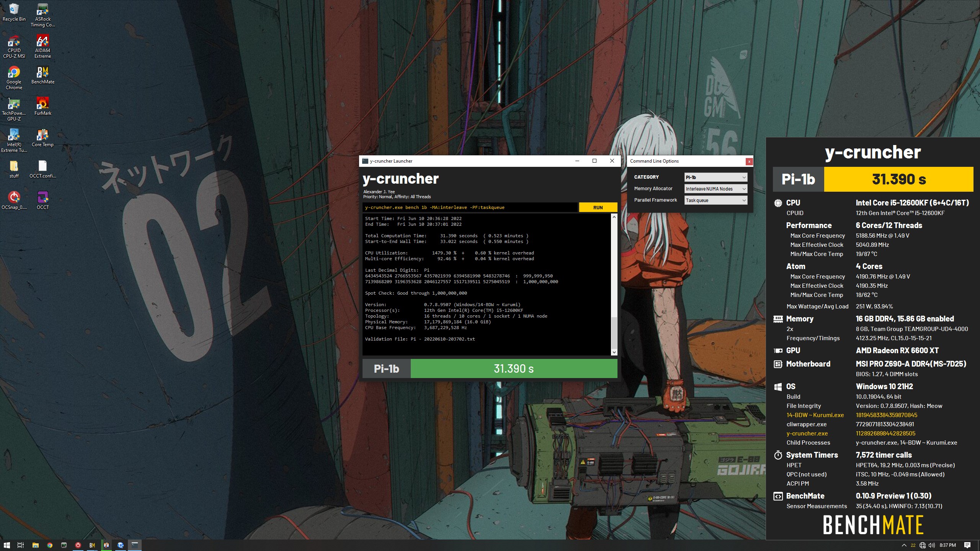Screen dimensions: 980x551
Task: Open the Parallel Framework dropdown
Action: click(x=716, y=200)
